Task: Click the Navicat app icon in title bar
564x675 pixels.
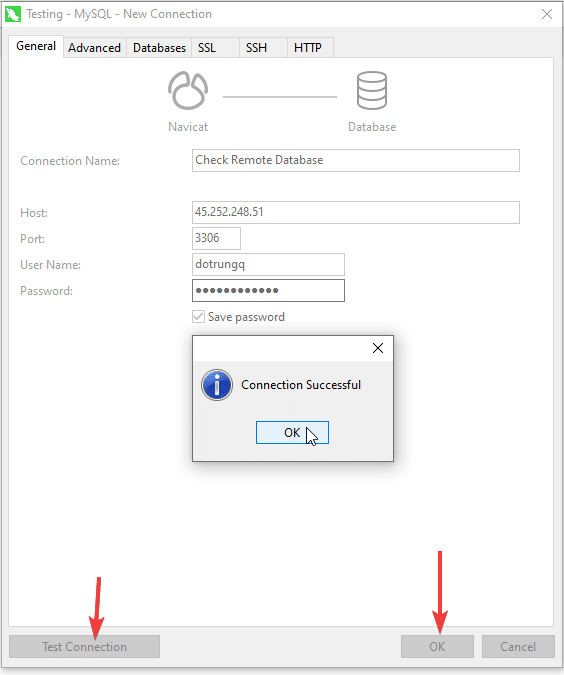Action: click(x=13, y=14)
